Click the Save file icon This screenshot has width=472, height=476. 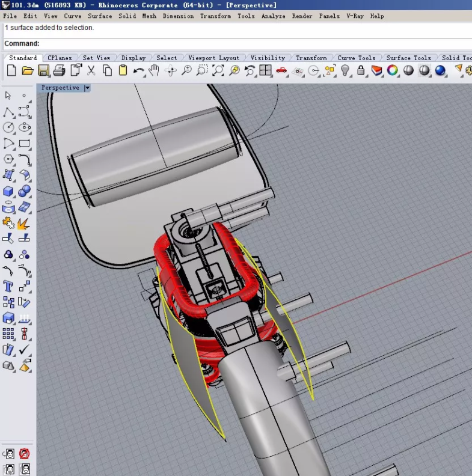coord(43,71)
